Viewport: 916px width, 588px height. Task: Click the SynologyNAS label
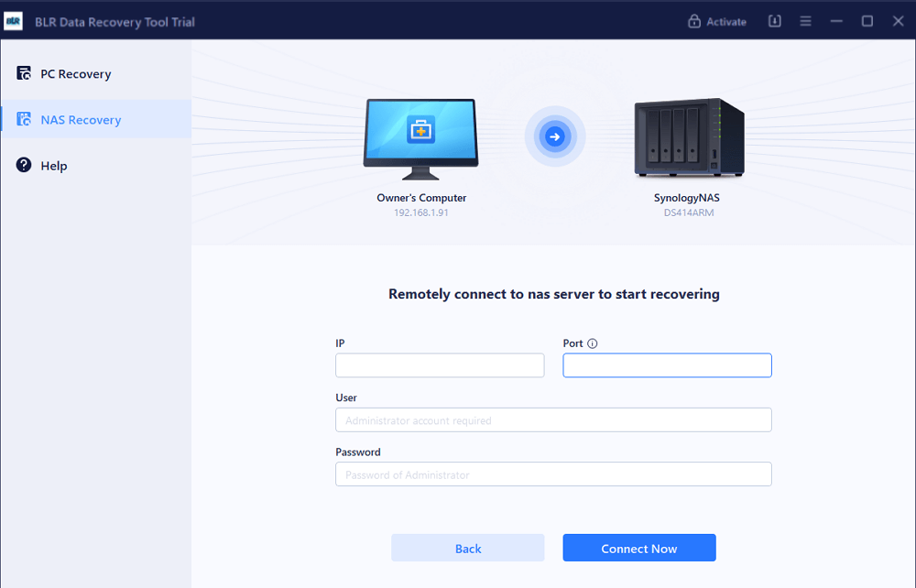686,198
